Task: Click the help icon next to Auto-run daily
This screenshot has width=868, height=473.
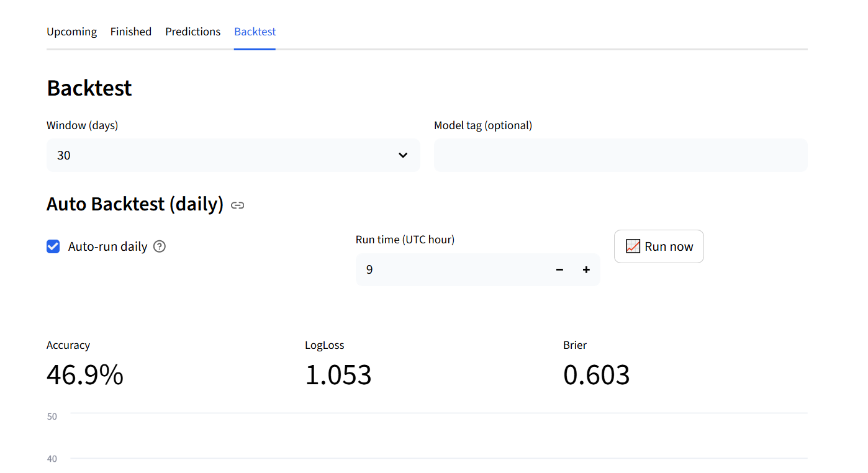Action: [x=160, y=246]
